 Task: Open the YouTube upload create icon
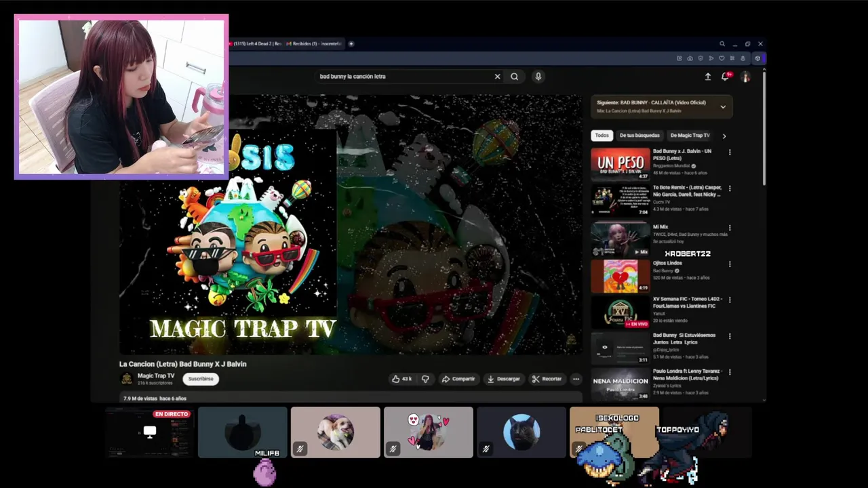707,77
